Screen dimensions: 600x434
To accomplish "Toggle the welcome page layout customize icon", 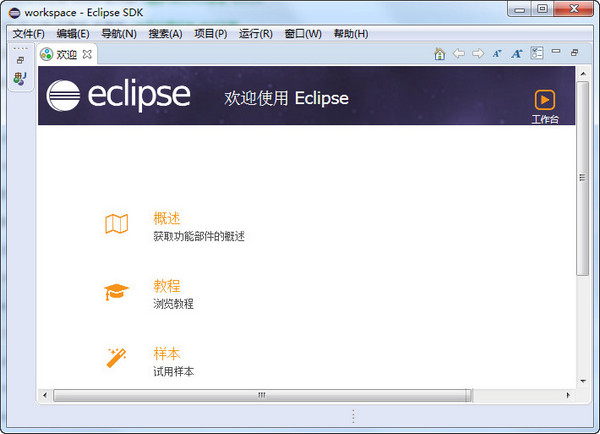I will click(x=537, y=54).
